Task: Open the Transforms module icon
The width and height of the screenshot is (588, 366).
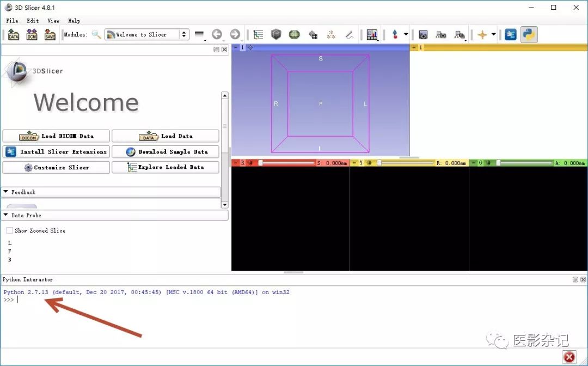Action: click(x=313, y=35)
